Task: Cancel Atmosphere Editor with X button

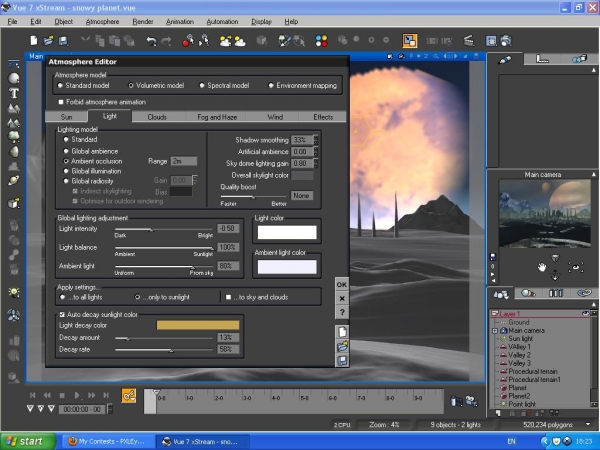Action: [342, 298]
